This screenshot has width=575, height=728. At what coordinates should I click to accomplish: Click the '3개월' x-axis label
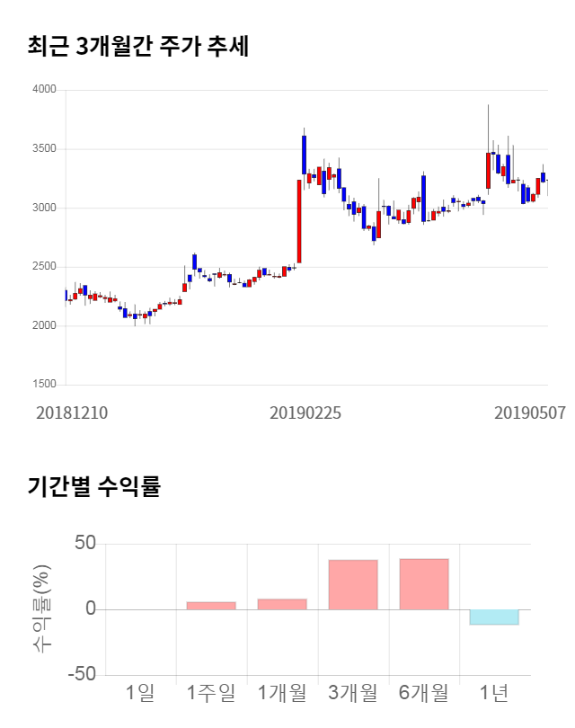click(353, 692)
